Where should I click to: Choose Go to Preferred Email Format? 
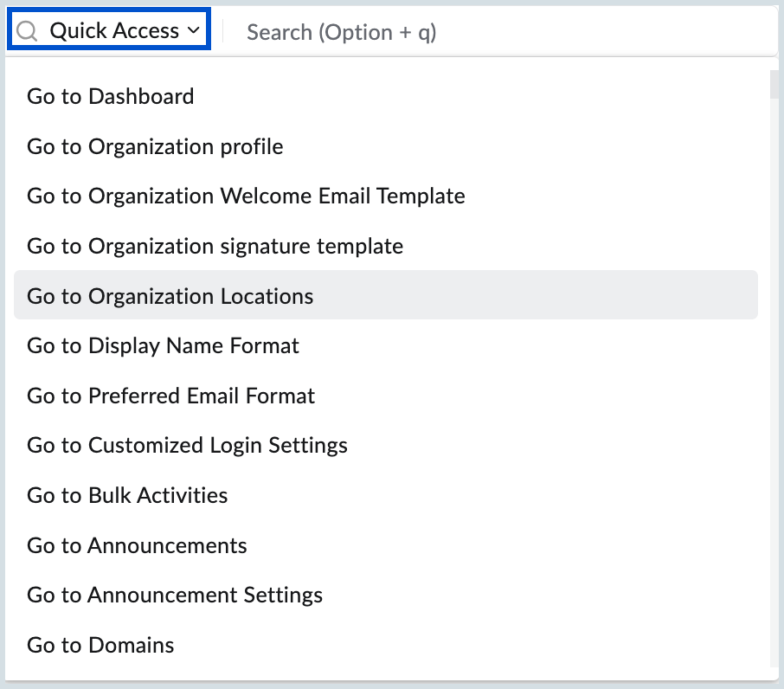coord(170,396)
